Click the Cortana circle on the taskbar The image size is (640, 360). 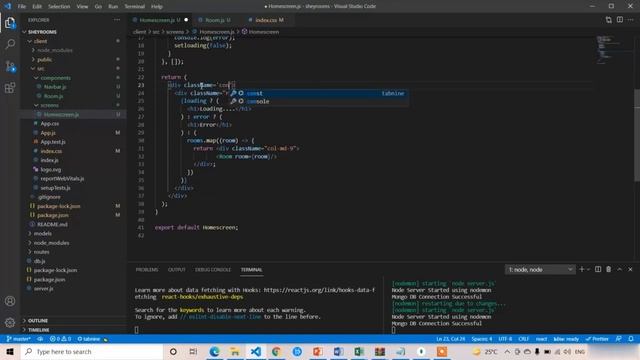click(173, 351)
